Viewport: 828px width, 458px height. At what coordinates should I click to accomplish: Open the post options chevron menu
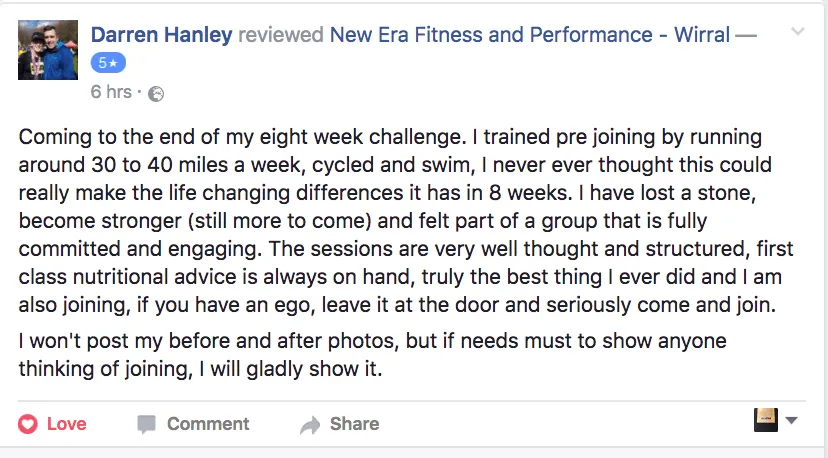(x=797, y=32)
